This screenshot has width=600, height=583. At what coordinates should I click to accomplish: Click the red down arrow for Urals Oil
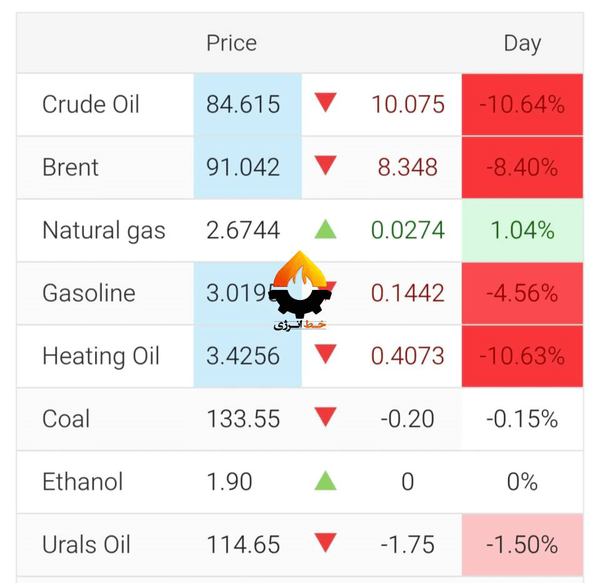[x=326, y=544]
